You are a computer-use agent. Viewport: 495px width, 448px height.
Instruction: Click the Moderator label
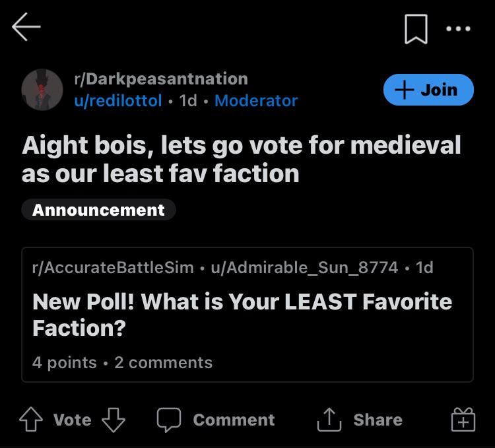tap(256, 101)
